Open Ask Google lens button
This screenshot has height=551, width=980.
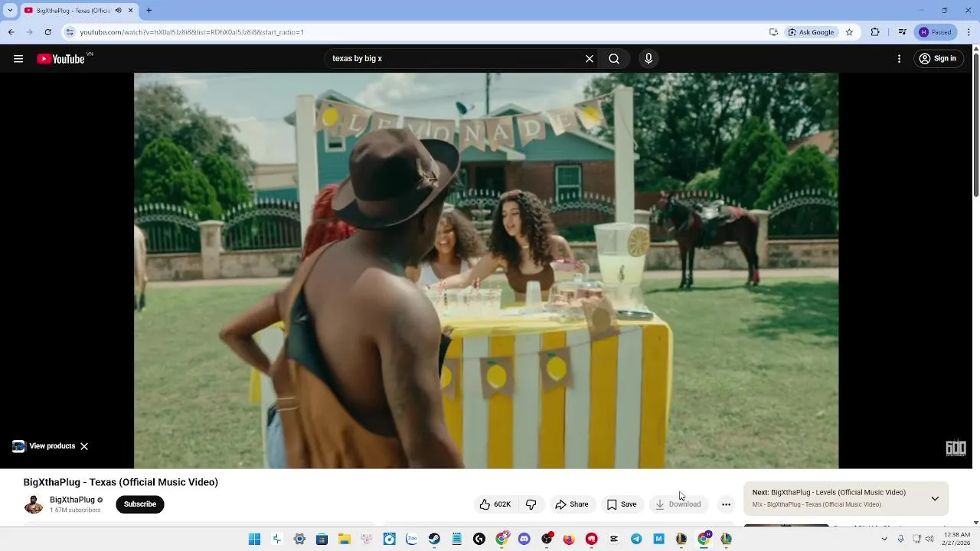point(812,32)
